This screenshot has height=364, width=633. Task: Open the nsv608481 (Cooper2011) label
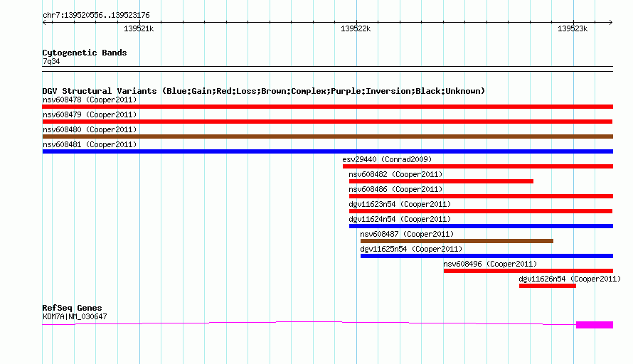pyautogui.click(x=90, y=144)
